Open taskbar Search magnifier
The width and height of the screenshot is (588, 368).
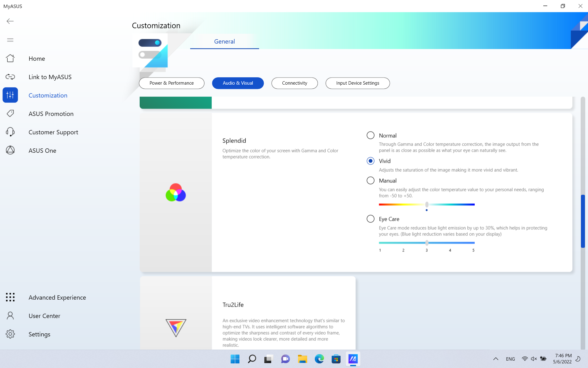(252, 359)
